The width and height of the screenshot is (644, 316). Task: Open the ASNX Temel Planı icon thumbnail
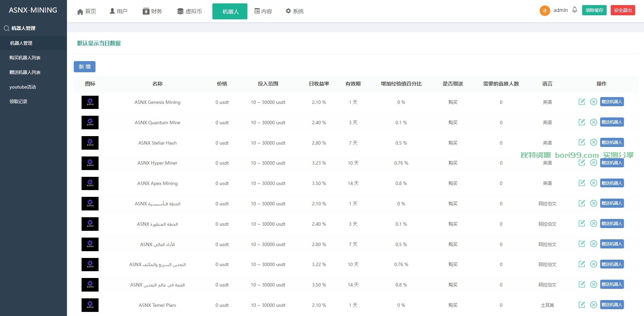point(90,305)
